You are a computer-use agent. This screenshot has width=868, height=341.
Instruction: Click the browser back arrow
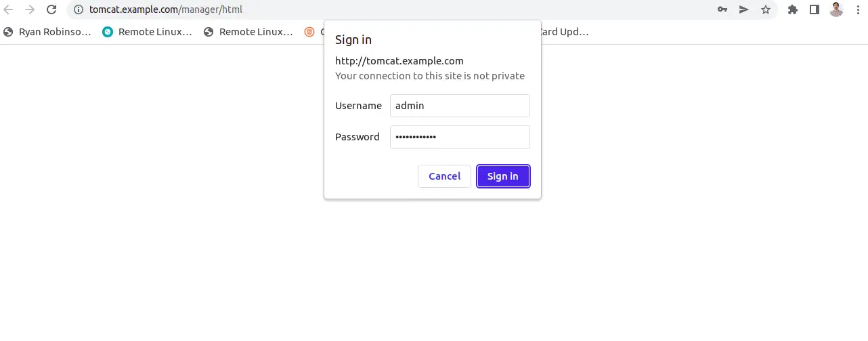coord(9,10)
